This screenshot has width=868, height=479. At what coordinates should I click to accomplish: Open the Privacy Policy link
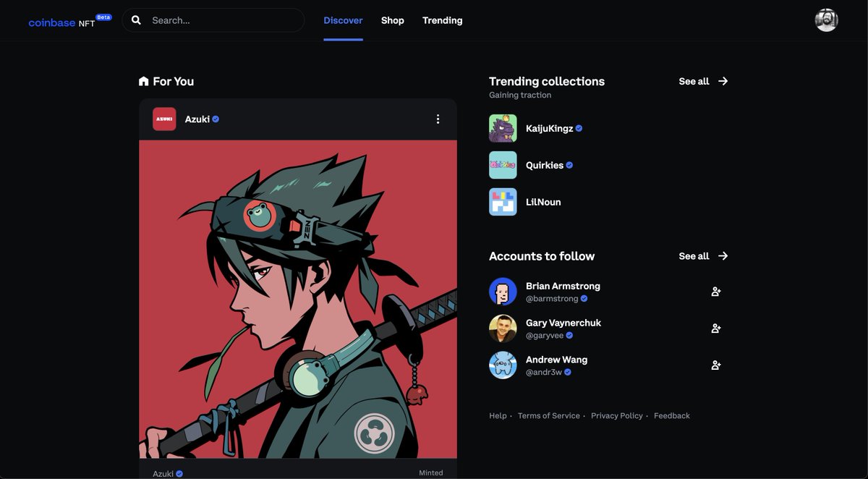click(617, 415)
